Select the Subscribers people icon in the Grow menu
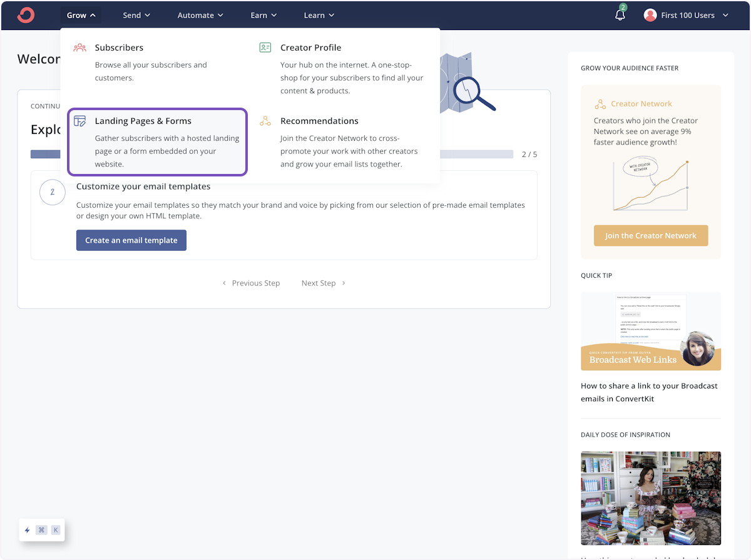 click(79, 47)
